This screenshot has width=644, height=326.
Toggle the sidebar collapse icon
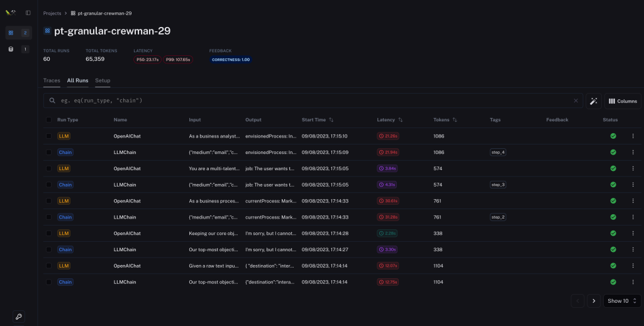coord(28,13)
